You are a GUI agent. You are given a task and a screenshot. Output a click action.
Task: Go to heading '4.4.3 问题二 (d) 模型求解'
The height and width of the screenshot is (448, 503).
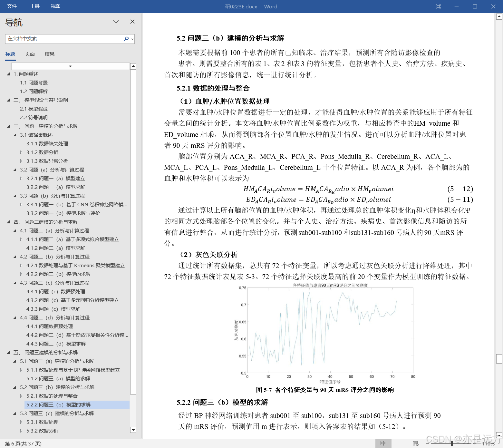click(x=56, y=344)
